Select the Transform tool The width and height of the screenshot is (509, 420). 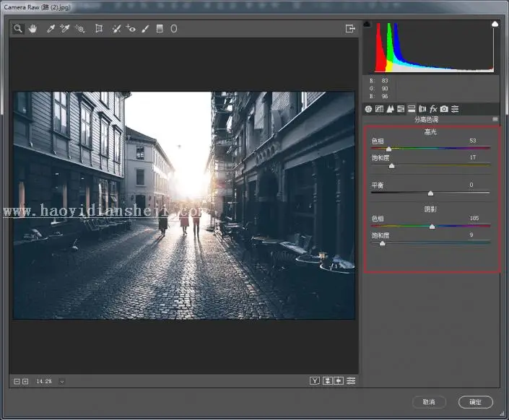coord(99,29)
